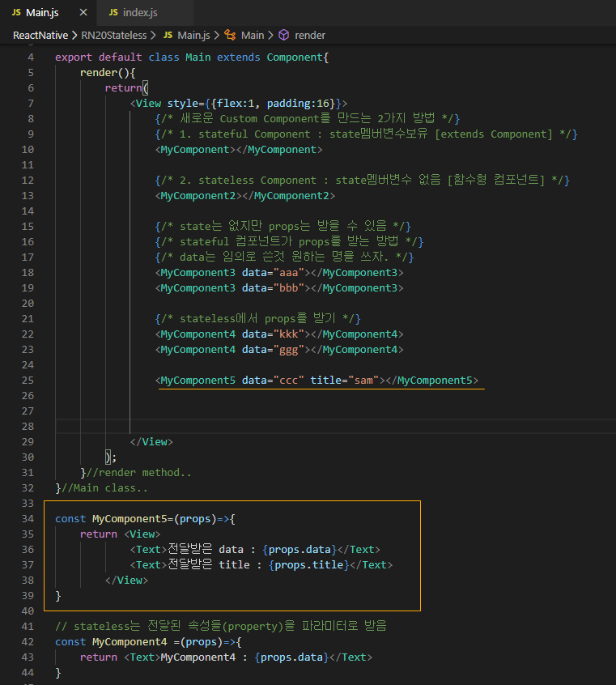Click 'return <Text>MyComponent4' on line 43

[158, 657]
